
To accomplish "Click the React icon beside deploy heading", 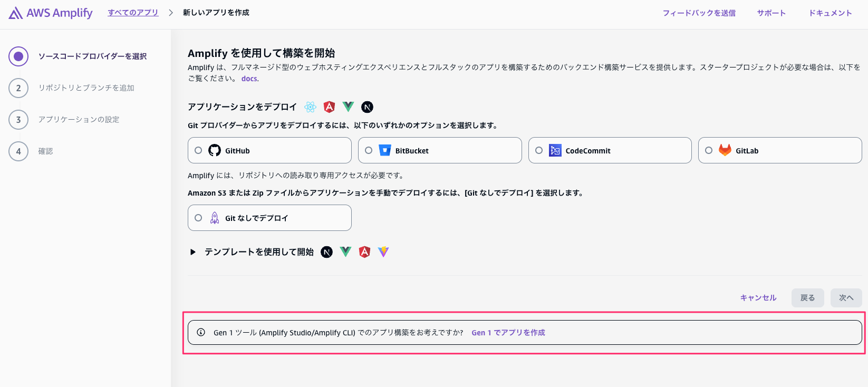I will (x=311, y=107).
